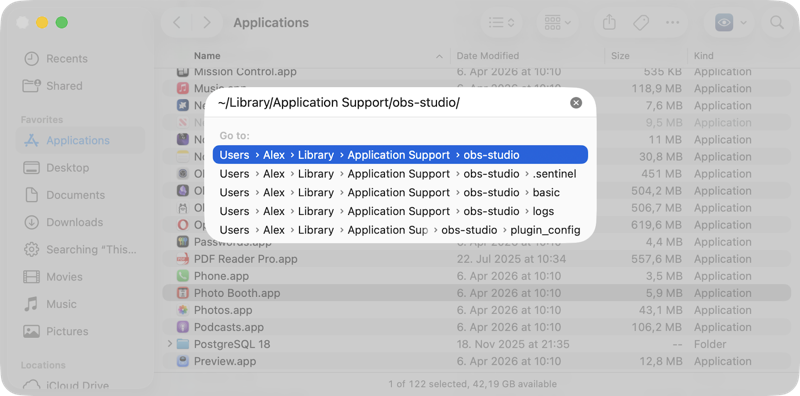800x396 pixels.
Task: Open Desktop in the sidebar
Action: (81, 168)
